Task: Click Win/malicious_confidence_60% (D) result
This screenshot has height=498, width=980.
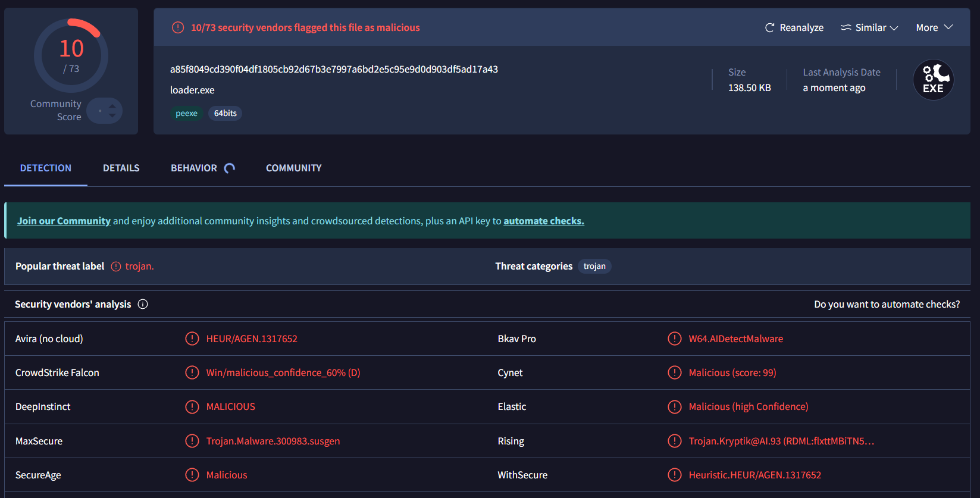Action: tap(283, 372)
